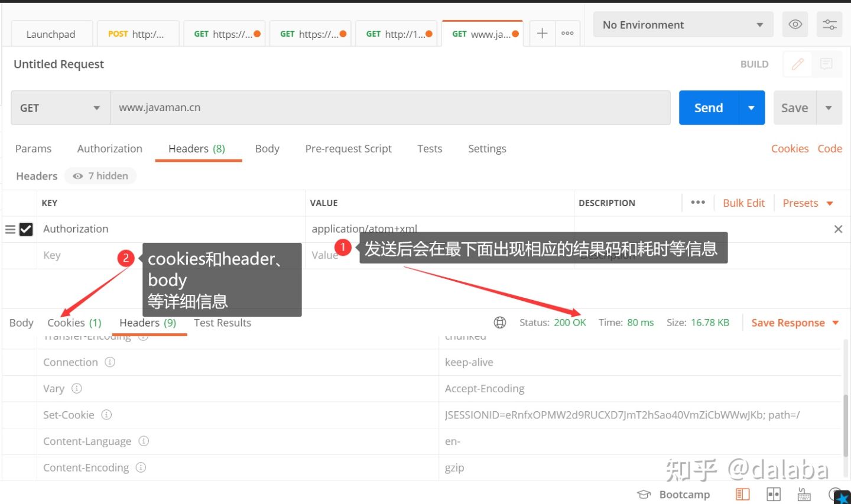Switch to the Launchpad tab
This screenshot has height=504, width=851.
[51, 34]
